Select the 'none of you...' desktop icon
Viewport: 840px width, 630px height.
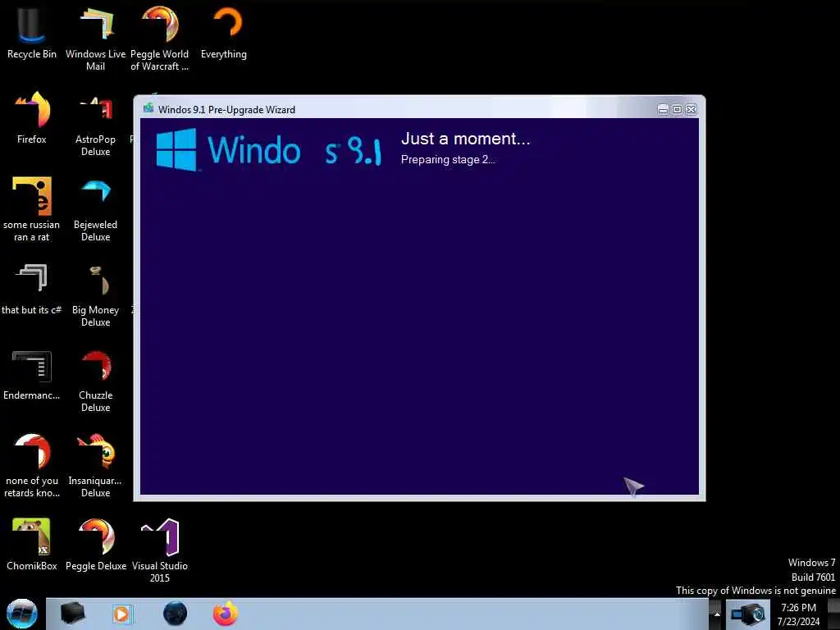click(31, 465)
